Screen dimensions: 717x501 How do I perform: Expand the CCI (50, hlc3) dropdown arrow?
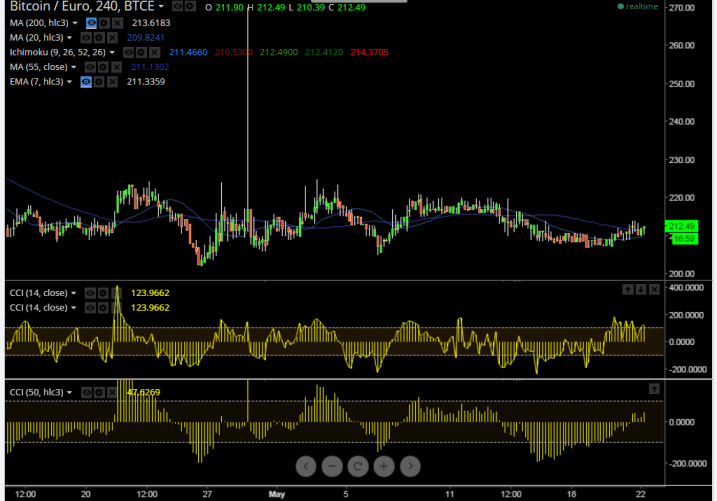(x=70, y=392)
